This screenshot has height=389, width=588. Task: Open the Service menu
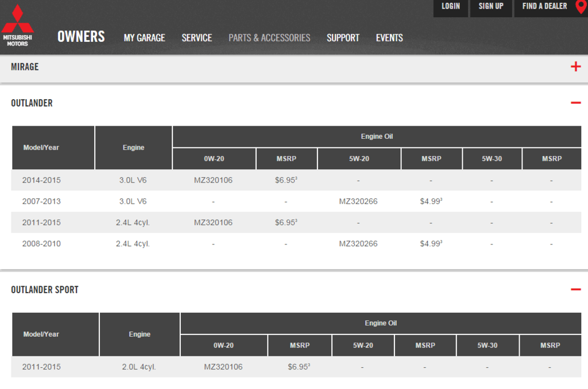pos(197,38)
